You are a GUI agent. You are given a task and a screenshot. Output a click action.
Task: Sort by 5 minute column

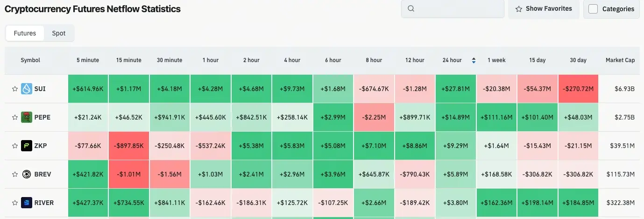[88, 60]
